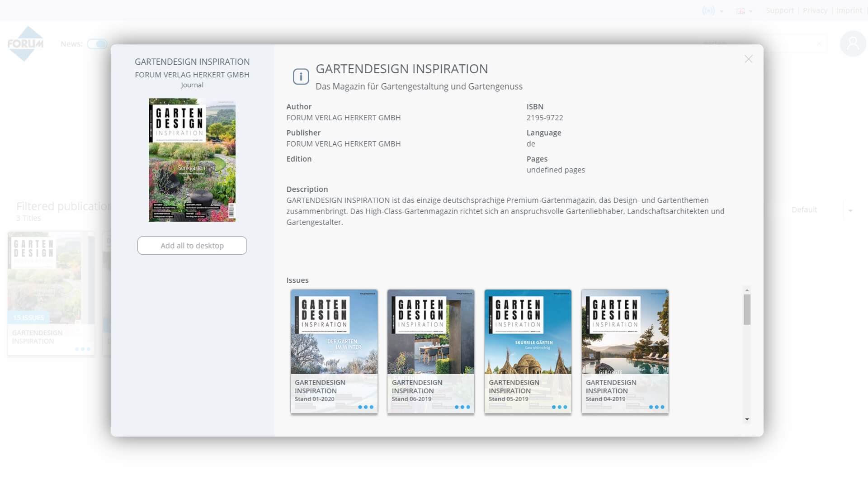Viewport: 868px width, 480px height.
Task: Open the broadcast signal dropdown
Action: point(712,11)
